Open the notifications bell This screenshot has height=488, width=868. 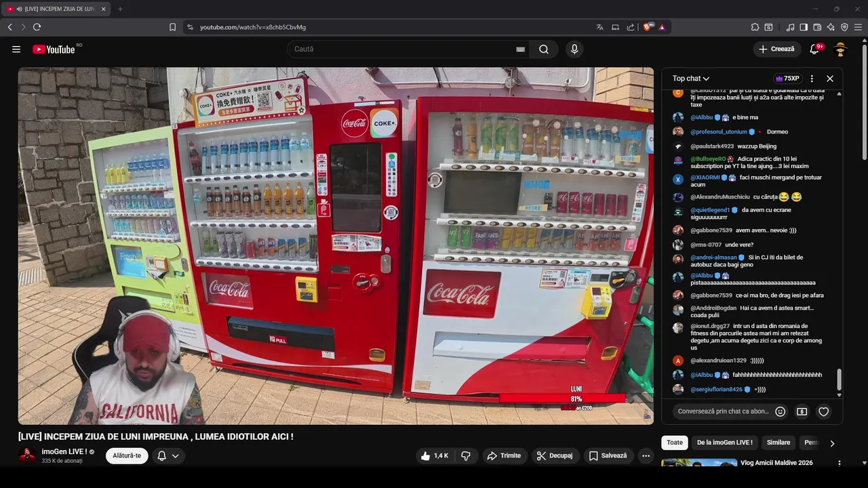815,49
